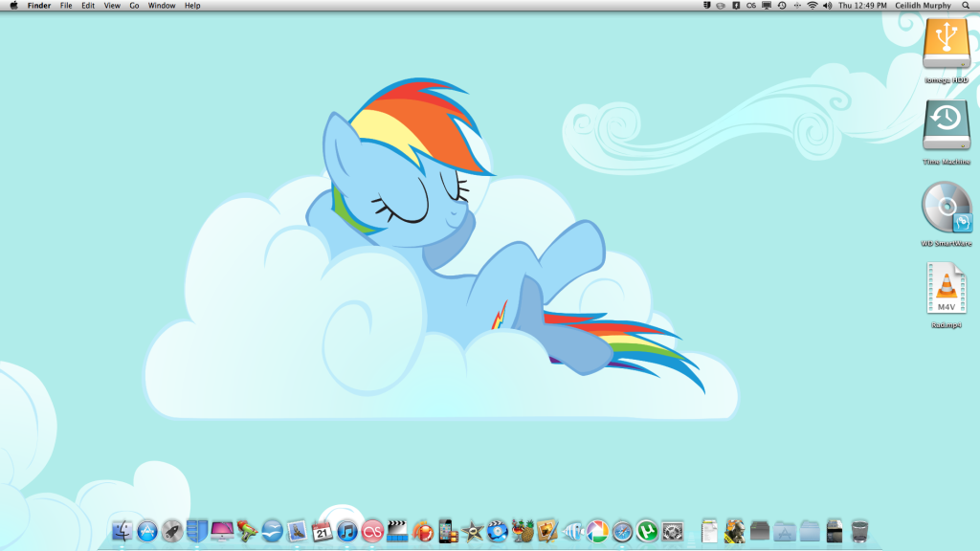Open the clapperboard filmstrip app in Dock
This screenshot has width=980, height=551.
pos(397,532)
